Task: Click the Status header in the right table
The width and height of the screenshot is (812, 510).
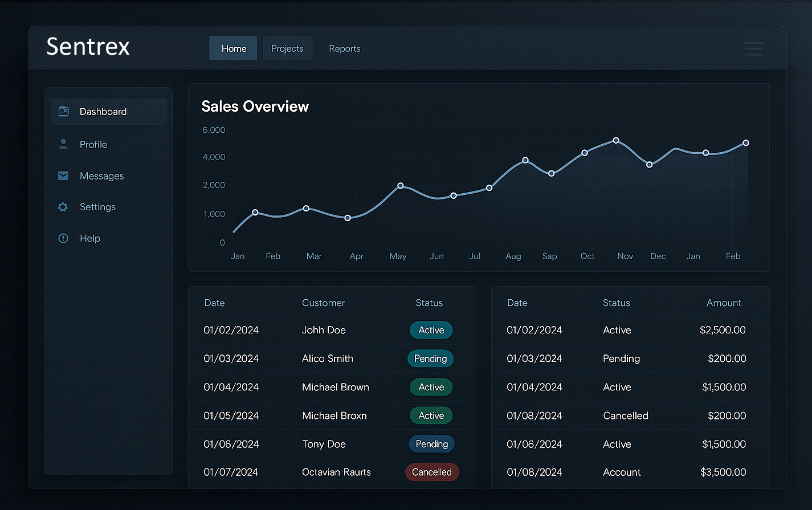Action: pos(616,303)
